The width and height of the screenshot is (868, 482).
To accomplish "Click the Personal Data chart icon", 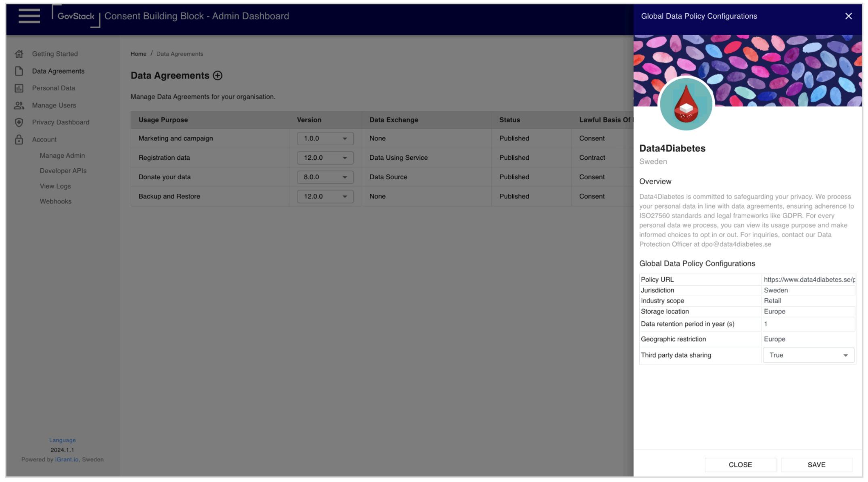I will pyautogui.click(x=19, y=88).
